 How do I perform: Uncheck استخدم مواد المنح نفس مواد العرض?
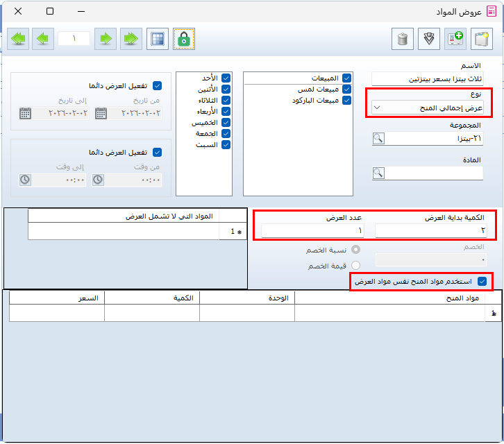[482, 282]
